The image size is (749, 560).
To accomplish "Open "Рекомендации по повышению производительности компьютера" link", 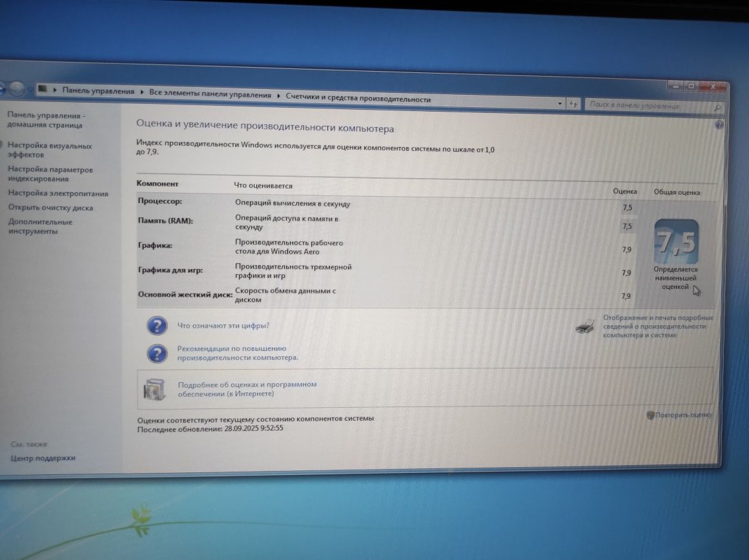I will pos(238,353).
